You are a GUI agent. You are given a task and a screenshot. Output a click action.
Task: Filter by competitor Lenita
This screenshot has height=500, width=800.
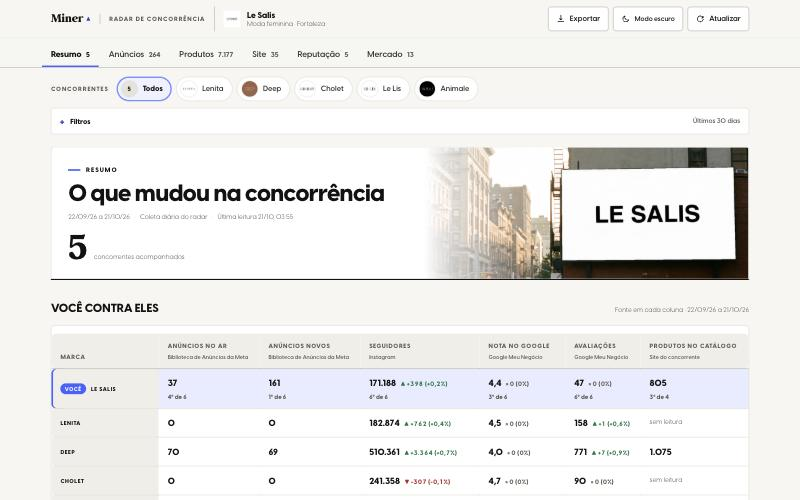(204, 89)
